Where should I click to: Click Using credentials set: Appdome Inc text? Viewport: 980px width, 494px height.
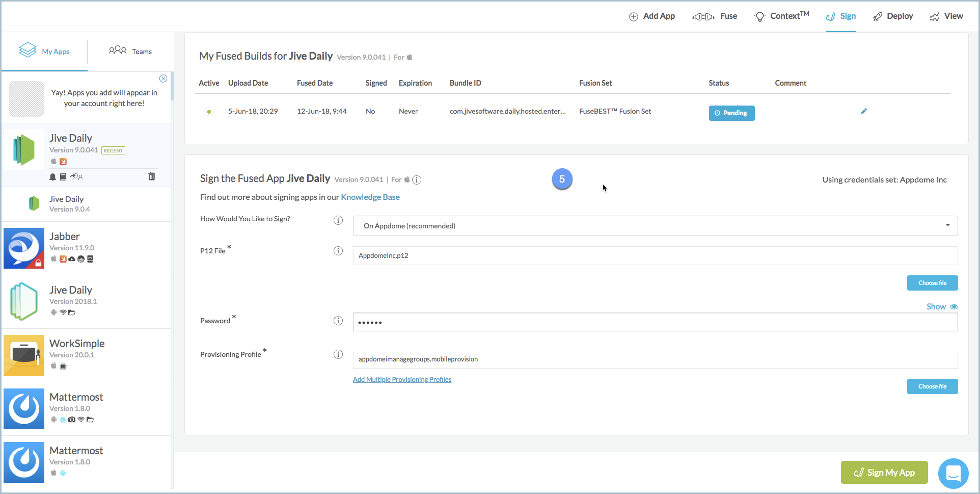coord(884,180)
